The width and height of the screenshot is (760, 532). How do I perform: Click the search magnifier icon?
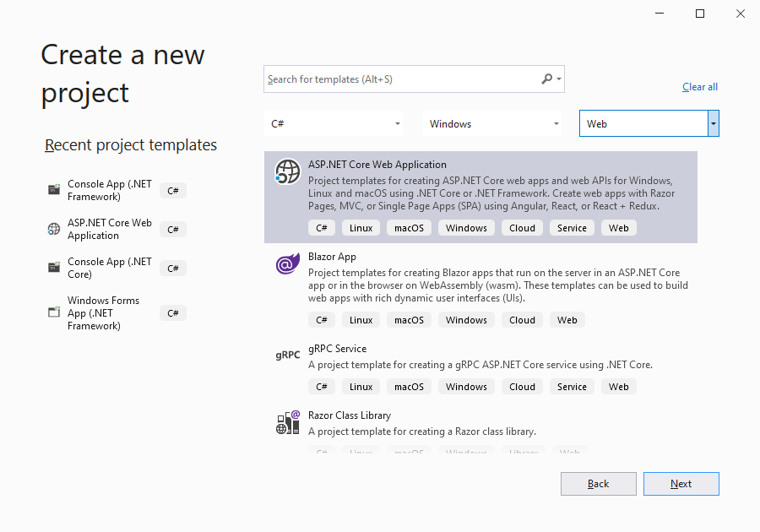tap(547, 79)
